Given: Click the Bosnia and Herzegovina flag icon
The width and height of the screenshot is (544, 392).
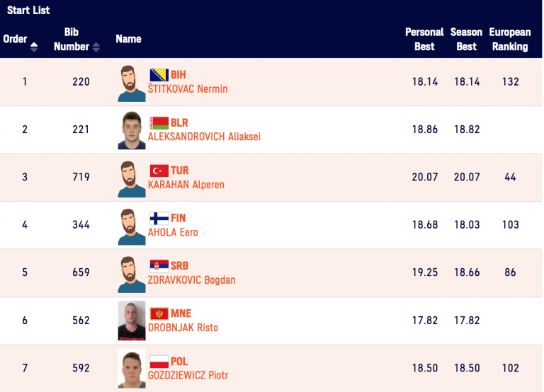Looking at the screenshot, I should (159, 75).
